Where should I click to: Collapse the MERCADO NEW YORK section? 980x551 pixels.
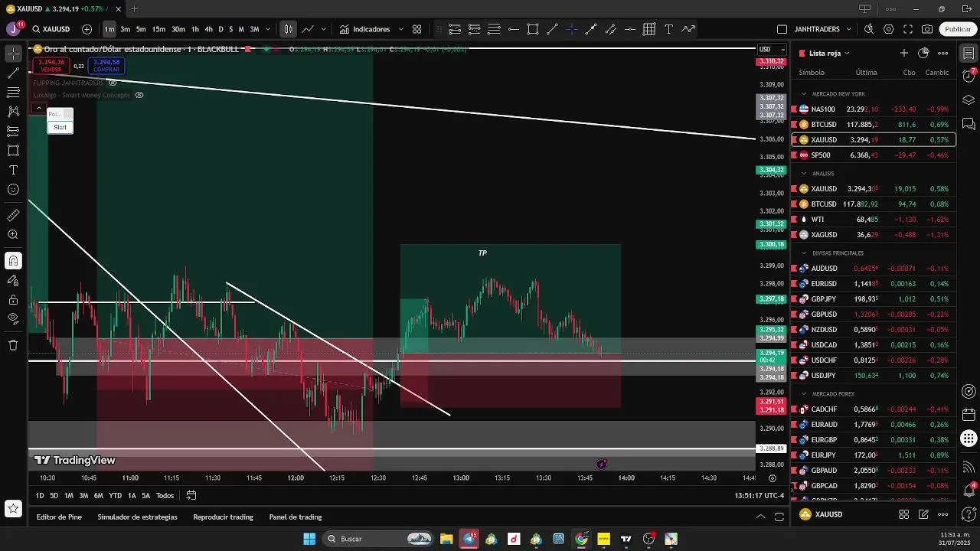(x=804, y=94)
